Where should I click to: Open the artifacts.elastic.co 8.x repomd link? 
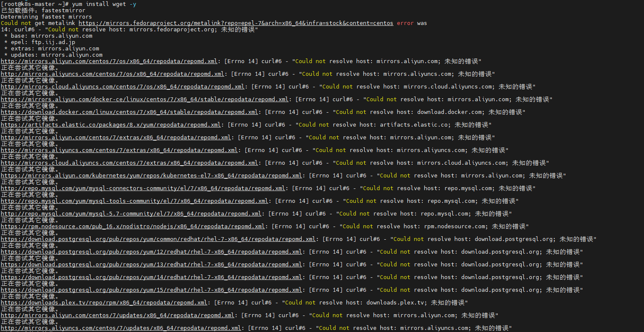(x=111, y=125)
